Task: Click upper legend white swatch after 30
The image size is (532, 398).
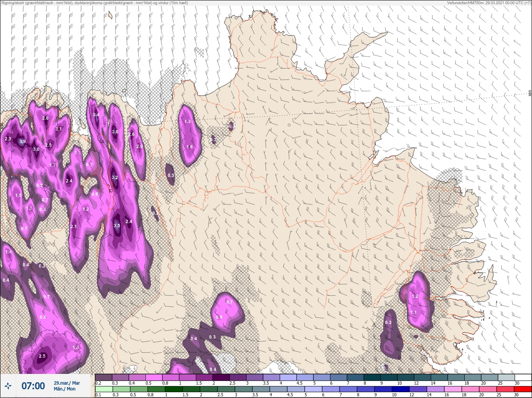Action: click(523, 377)
